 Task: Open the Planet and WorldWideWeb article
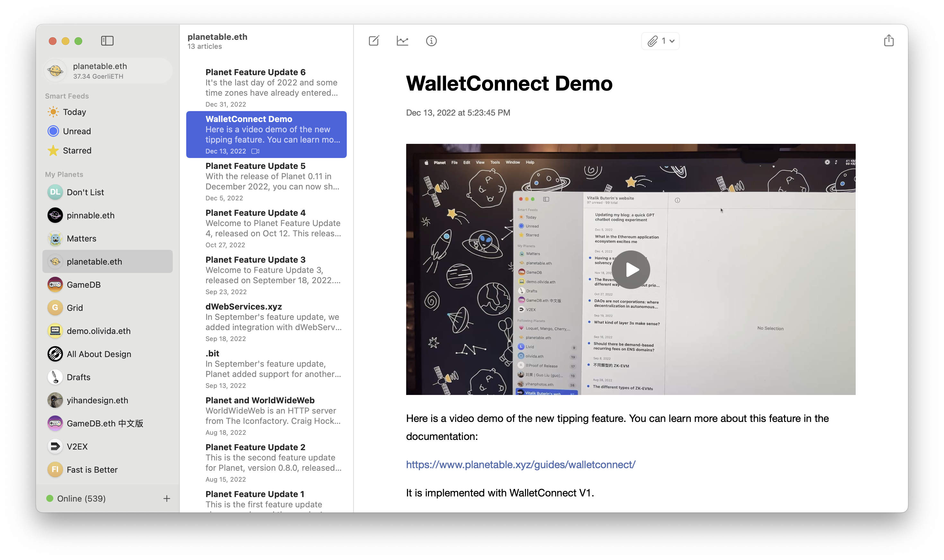[267, 416]
